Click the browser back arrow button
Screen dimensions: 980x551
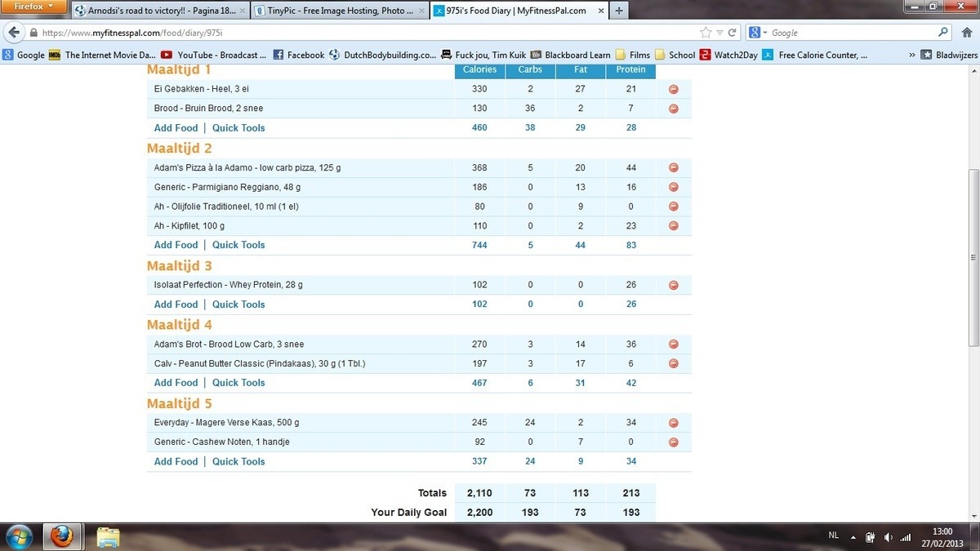(x=14, y=33)
